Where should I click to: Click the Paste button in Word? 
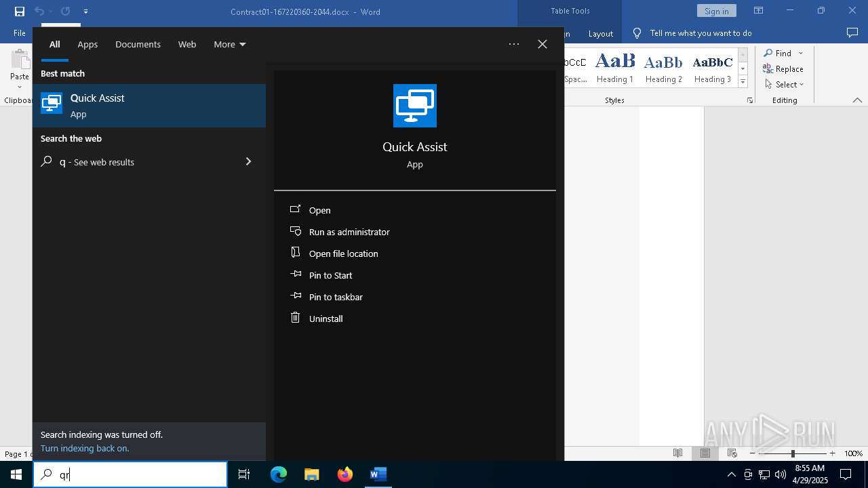coord(19,68)
